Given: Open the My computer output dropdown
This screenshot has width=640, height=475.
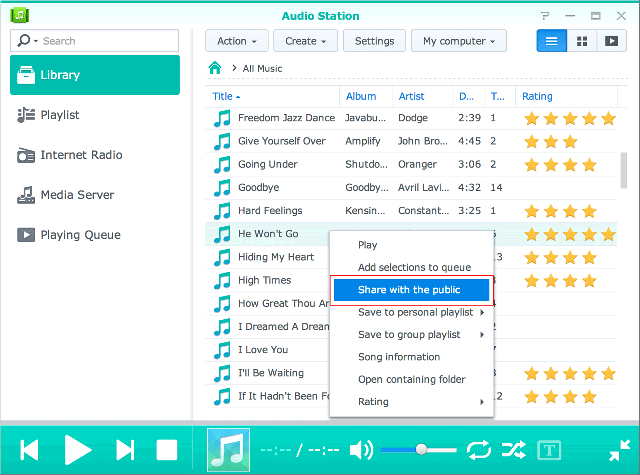Looking at the screenshot, I should 459,41.
